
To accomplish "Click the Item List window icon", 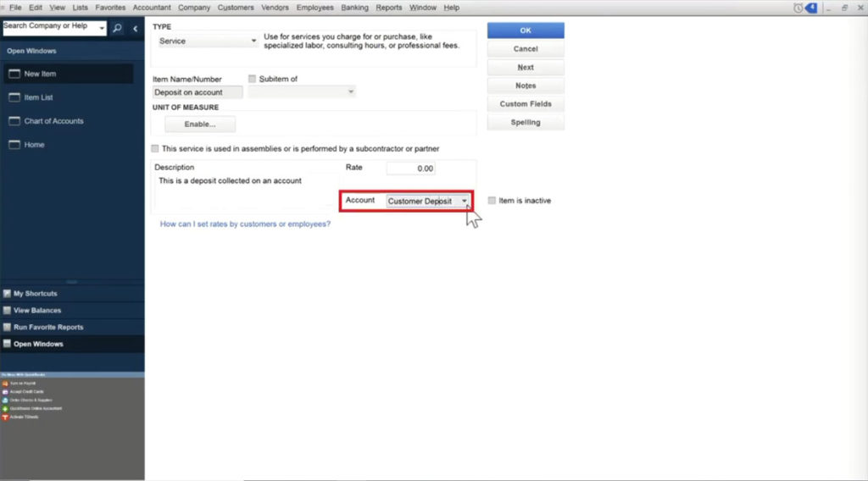I will coord(14,97).
